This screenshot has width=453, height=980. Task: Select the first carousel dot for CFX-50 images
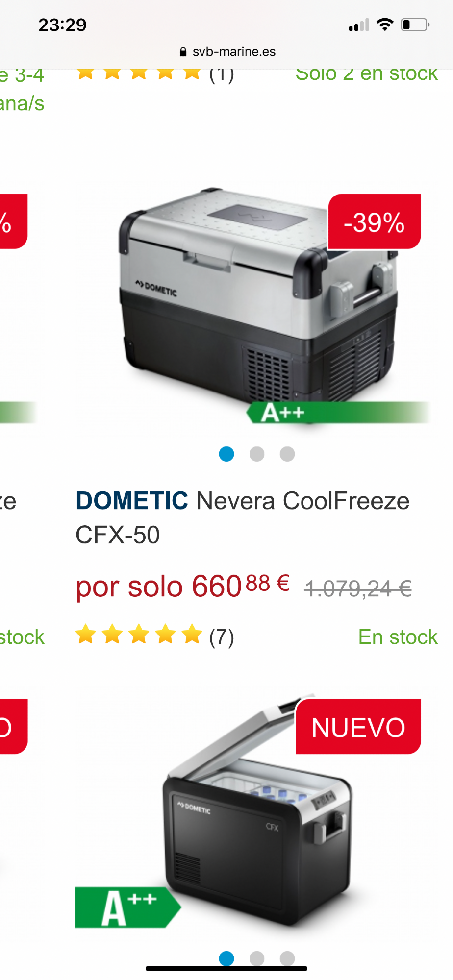point(226,454)
